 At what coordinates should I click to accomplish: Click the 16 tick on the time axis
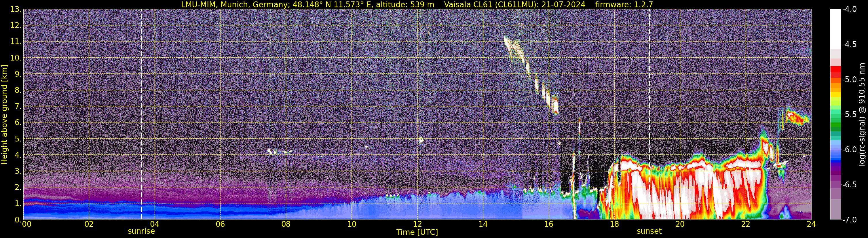pyautogui.click(x=548, y=224)
